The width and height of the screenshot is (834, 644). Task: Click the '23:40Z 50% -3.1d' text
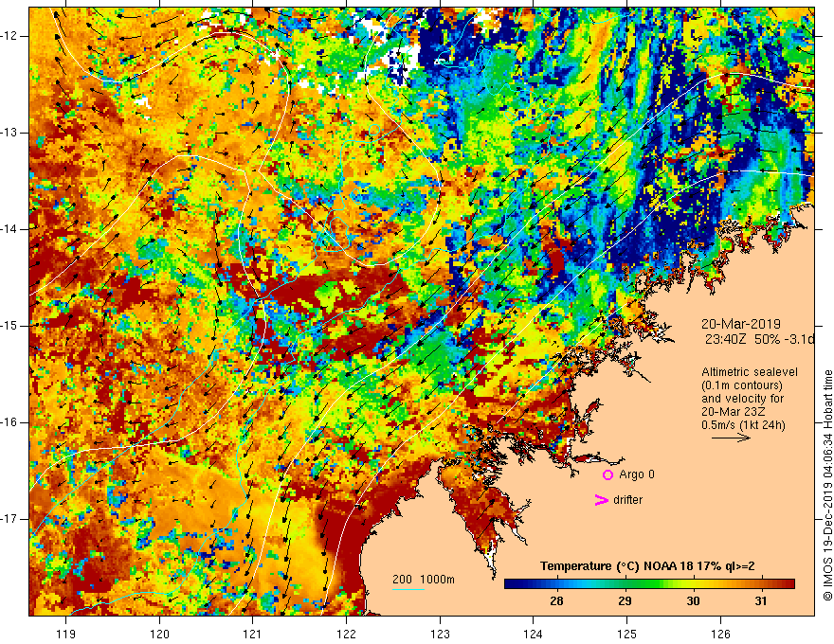[x=759, y=340]
